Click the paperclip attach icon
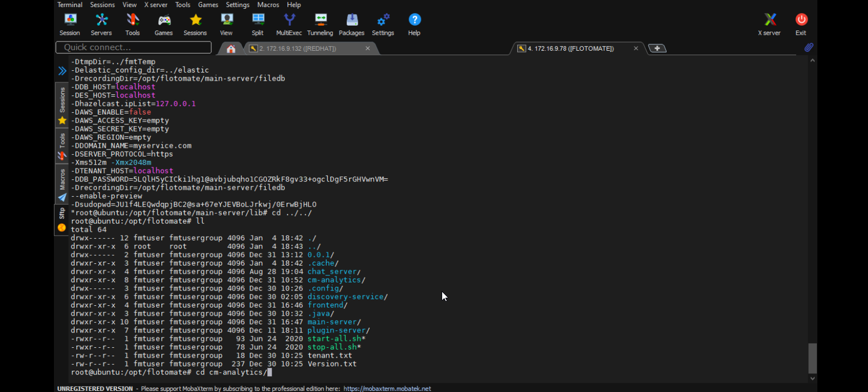This screenshot has height=392, width=868. pos(809,47)
